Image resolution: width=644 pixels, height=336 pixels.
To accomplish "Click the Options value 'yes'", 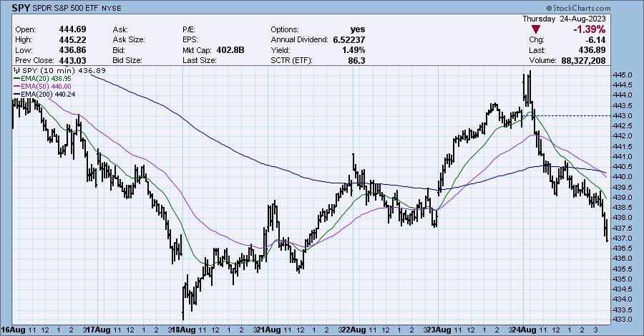I will [358, 29].
